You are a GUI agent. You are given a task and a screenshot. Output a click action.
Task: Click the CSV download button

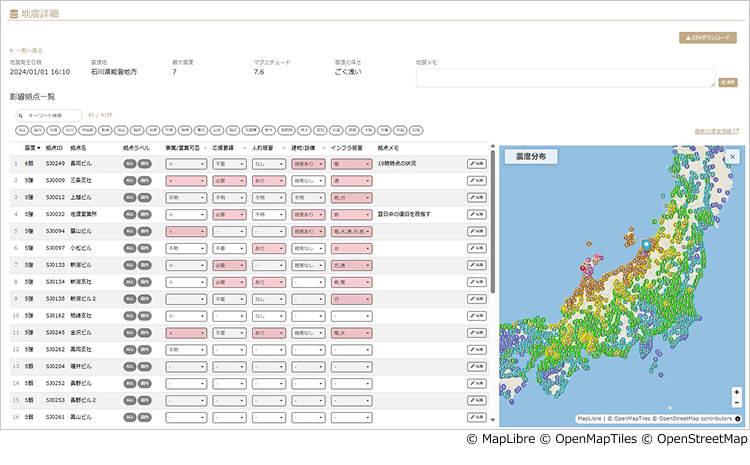pos(707,38)
